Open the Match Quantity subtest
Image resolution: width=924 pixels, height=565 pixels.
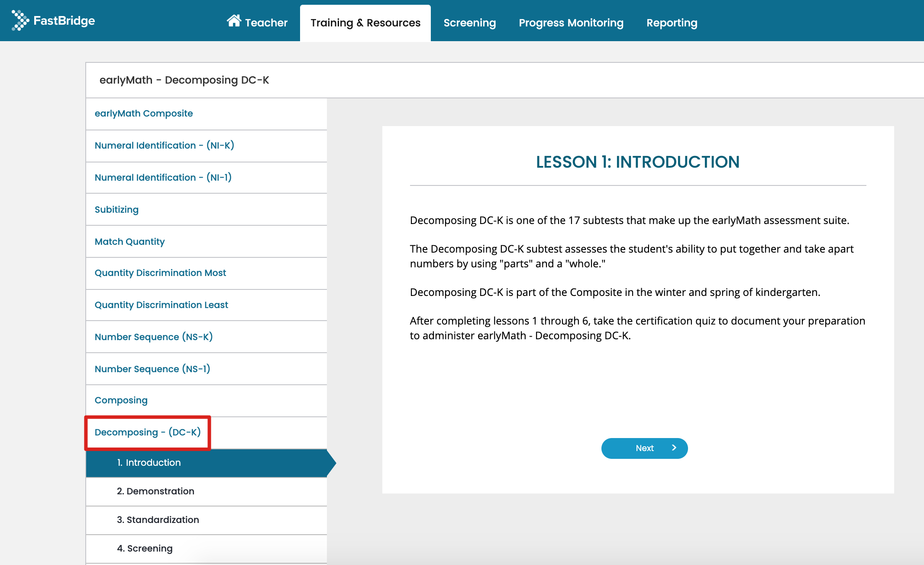point(206,242)
